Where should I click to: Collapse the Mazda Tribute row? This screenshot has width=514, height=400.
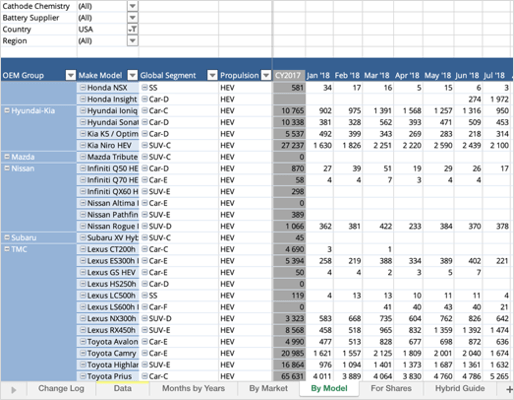click(x=83, y=157)
